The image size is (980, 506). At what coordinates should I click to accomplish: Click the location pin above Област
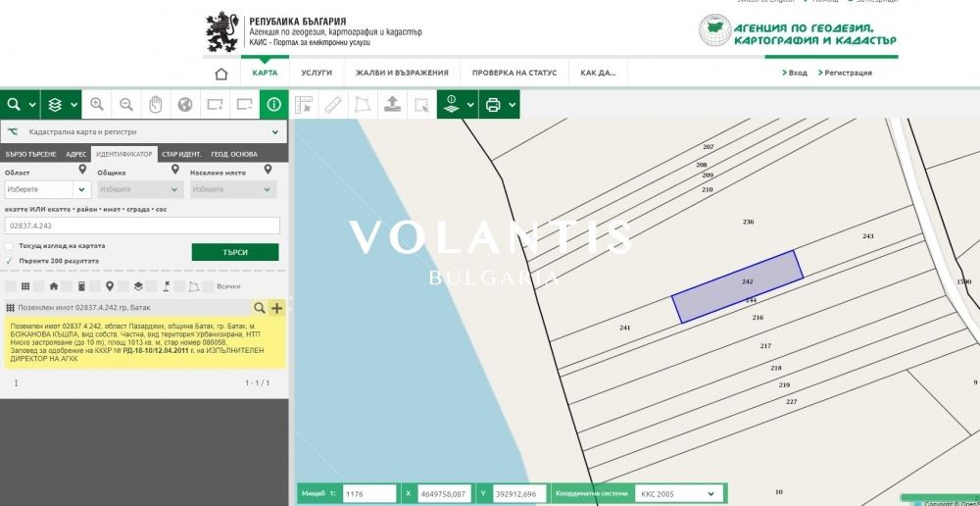[x=82, y=170]
